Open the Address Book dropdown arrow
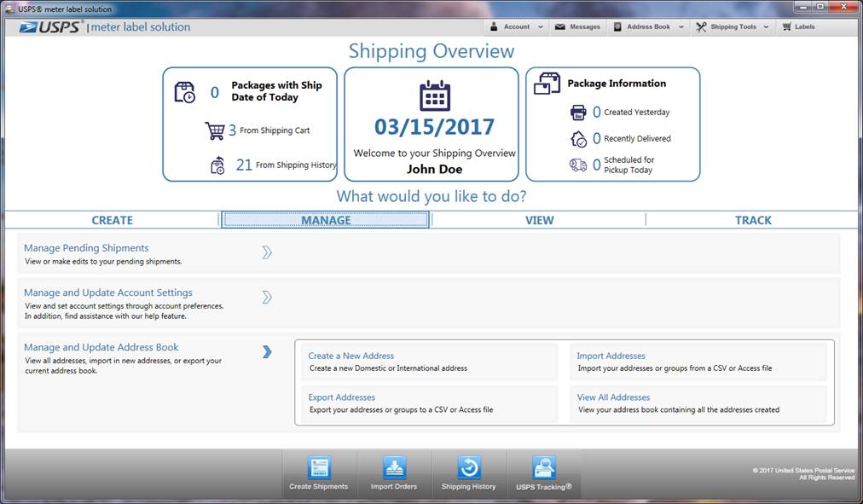Screen dimensions: 863x504 pyautogui.click(x=681, y=27)
